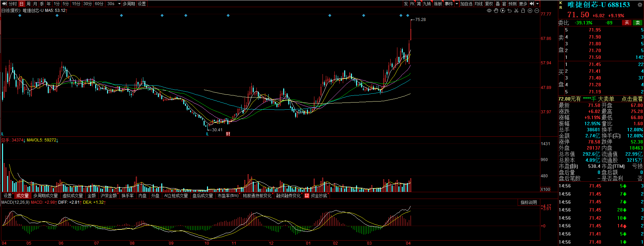Open settings gear next to the stock name

tap(640, 5)
